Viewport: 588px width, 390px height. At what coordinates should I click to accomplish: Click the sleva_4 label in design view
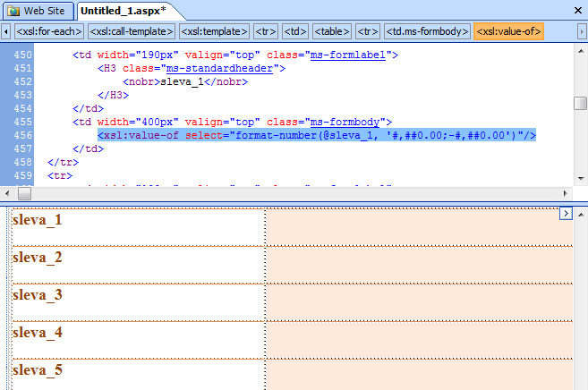(x=37, y=333)
